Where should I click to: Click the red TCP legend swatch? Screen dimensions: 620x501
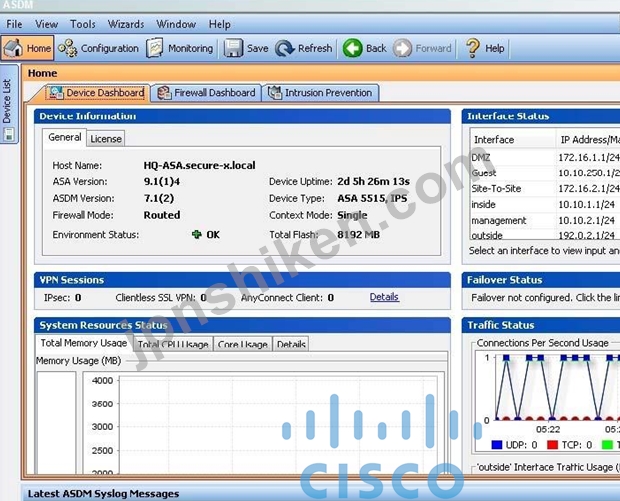pyautogui.click(x=552, y=445)
